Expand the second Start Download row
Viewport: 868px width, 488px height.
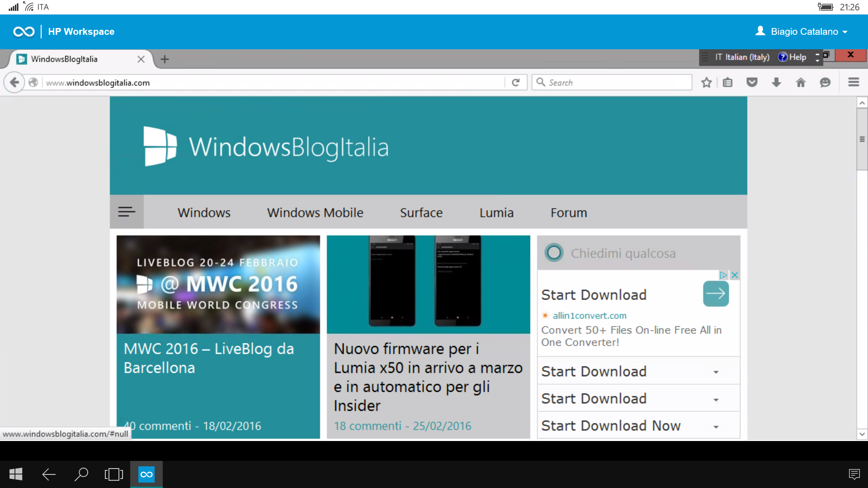(638, 371)
